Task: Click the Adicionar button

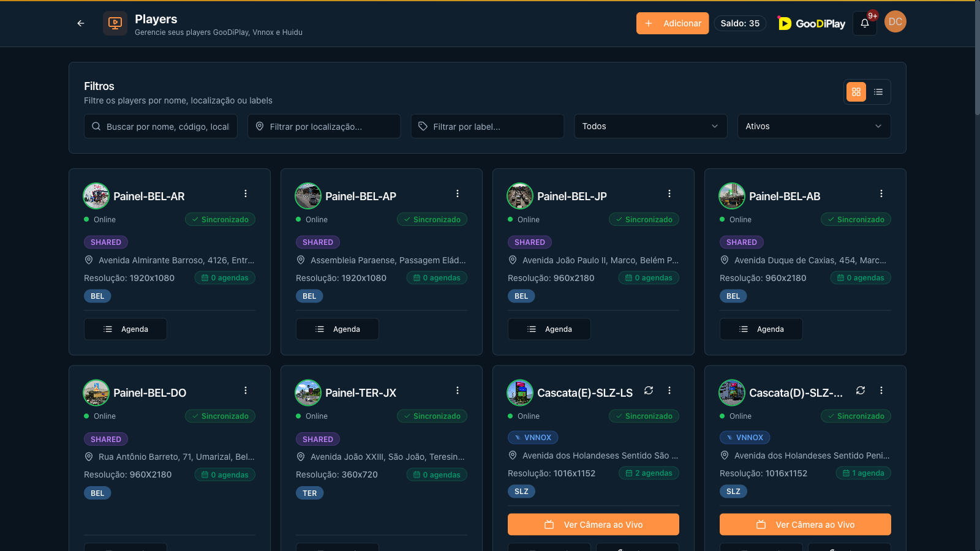Action: tap(673, 23)
